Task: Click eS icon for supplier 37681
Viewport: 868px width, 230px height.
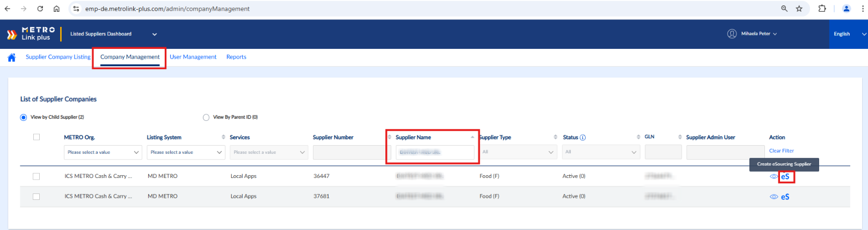Action: [785, 197]
